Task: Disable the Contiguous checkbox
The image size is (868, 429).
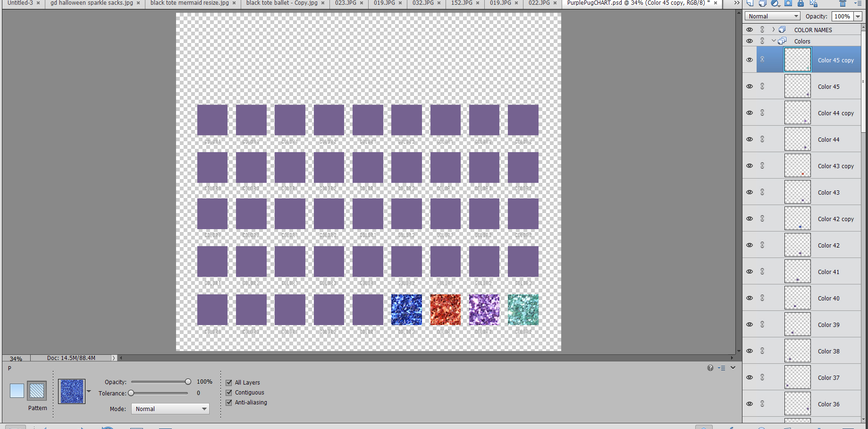Action: pos(229,392)
